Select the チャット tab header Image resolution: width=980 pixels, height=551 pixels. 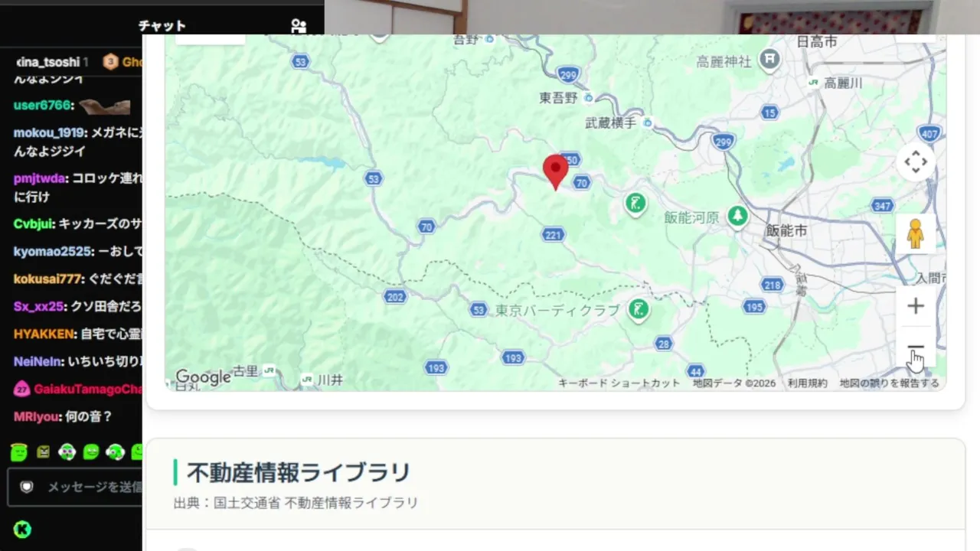pos(162,26)
